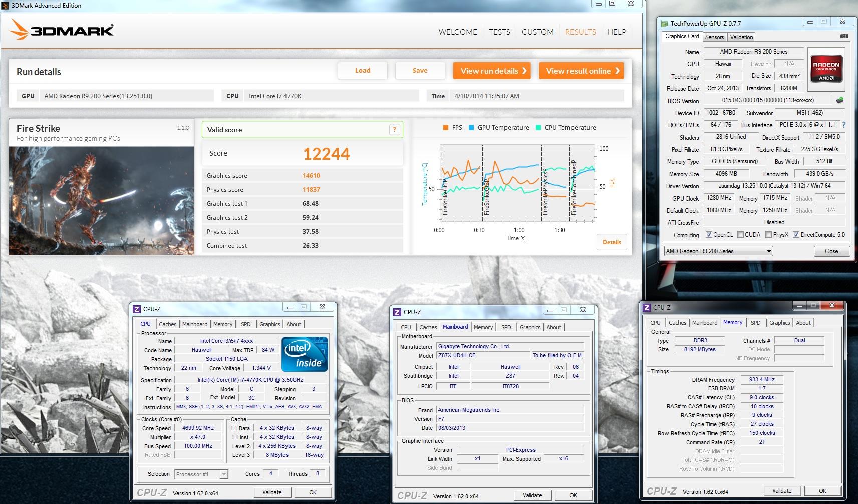
Task: Click the GPU-Z screenshot camera icon
Action: (x=844, y=36)
